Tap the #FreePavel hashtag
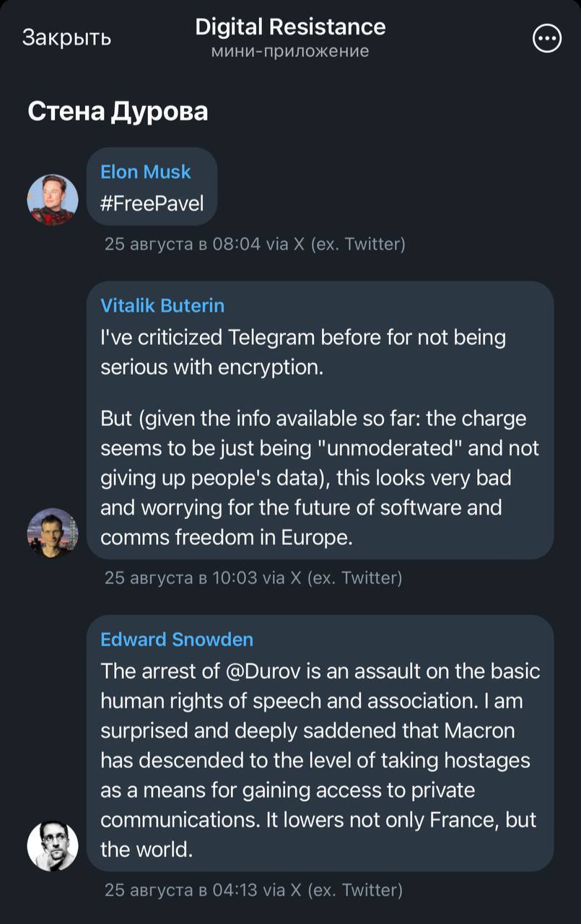This screenshot has width=581, height=924. click(152, 202)
